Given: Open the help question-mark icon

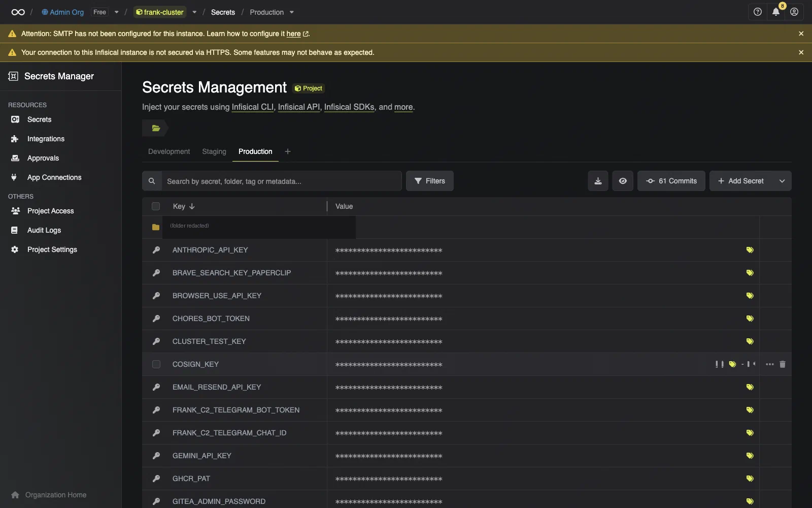Looking at the screenshot, I should (x=758, y=12).
